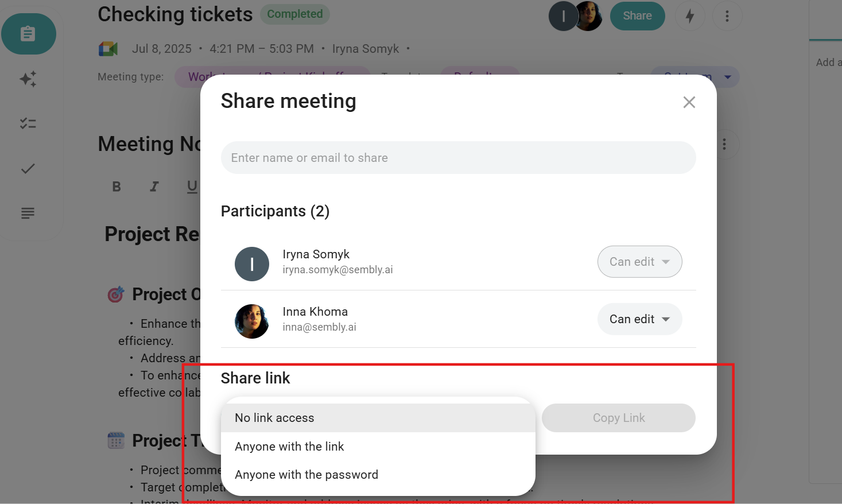Click the teal Share button
842x504 pixels.
637,16
